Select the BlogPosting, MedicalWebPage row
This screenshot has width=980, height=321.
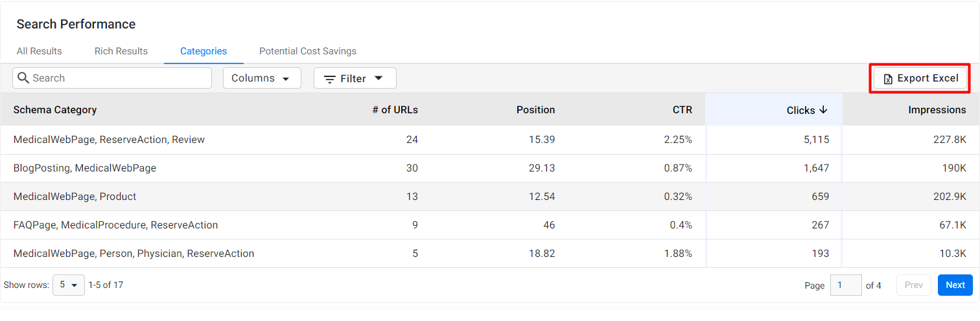[x=490, y=168]
